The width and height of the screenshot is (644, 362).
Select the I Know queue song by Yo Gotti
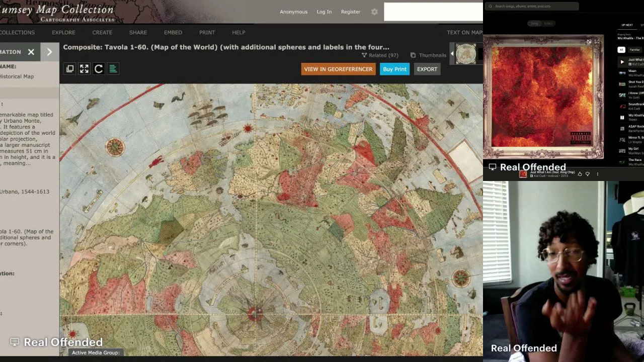tap(631, 95)
